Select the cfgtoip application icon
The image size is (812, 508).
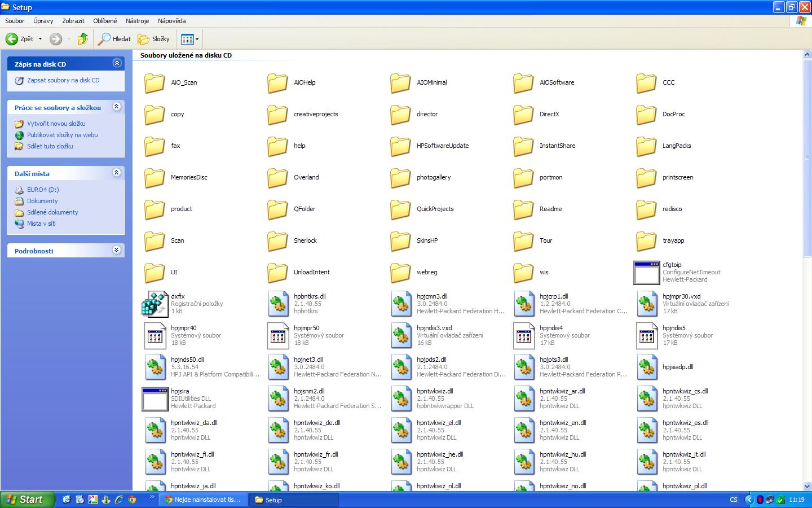[646, 273]
